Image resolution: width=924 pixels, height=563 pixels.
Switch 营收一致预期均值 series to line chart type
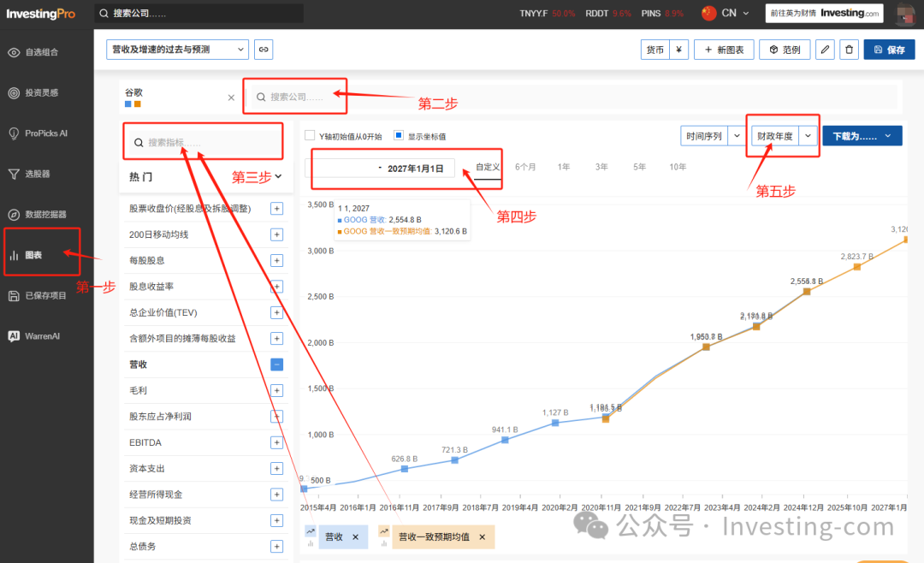coord(383,531)
